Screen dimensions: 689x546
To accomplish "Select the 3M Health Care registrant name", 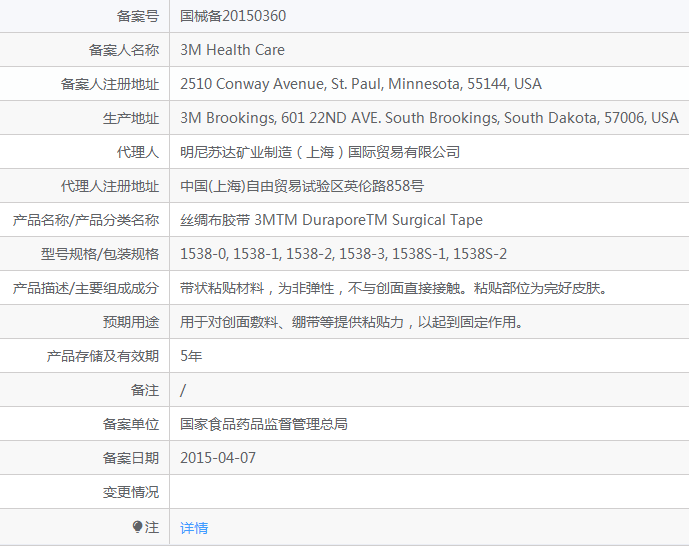I will click(x=232, y=50).
